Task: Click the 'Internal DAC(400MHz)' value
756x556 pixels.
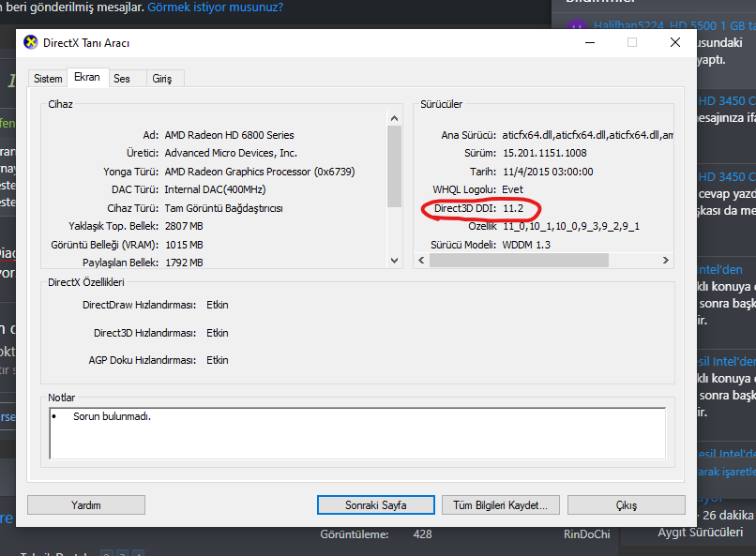Action: click(215, 189)
